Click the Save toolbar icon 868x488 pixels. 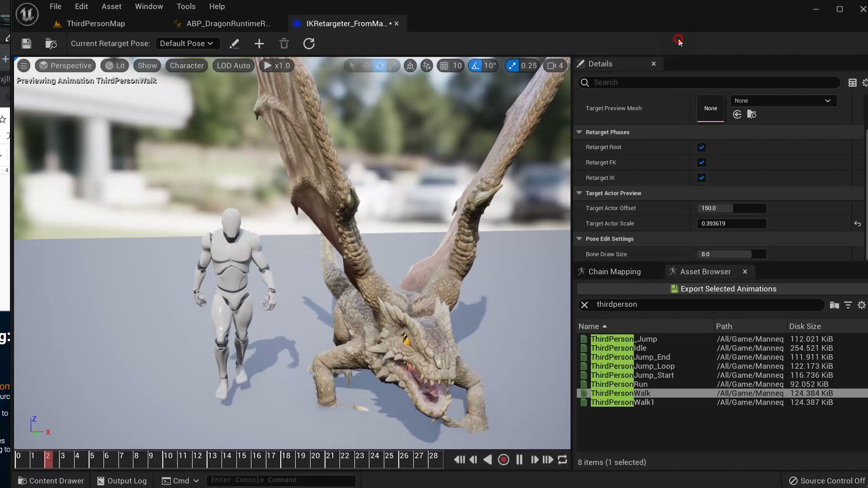[26, 43]
